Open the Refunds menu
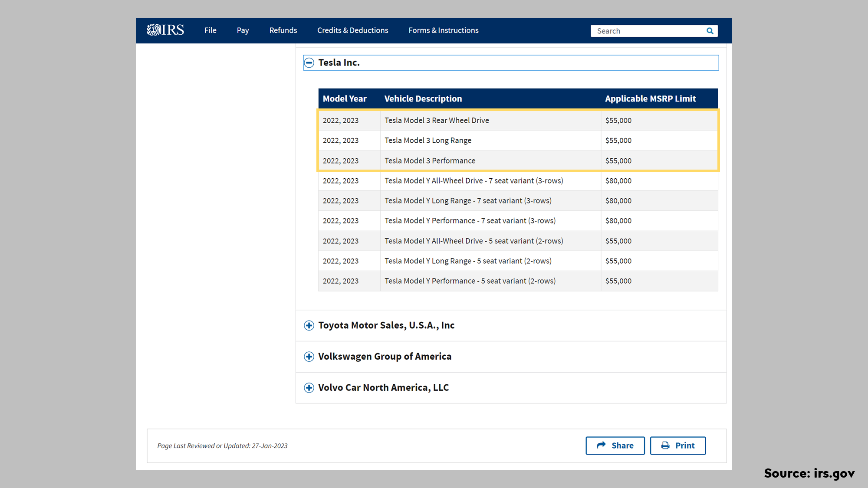The height and width of the screenshot is (488, 868). pos(283,30)
